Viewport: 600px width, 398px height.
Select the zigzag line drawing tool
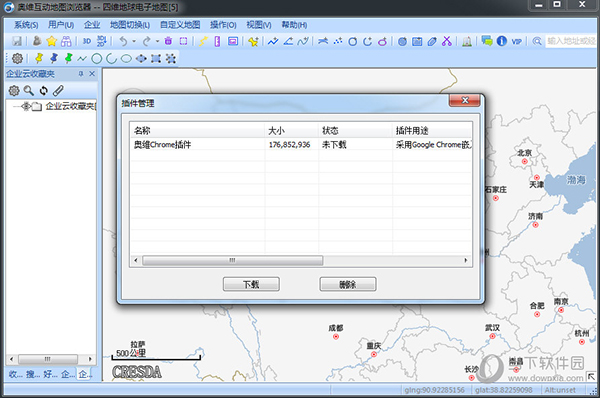[x=82, y=59]
